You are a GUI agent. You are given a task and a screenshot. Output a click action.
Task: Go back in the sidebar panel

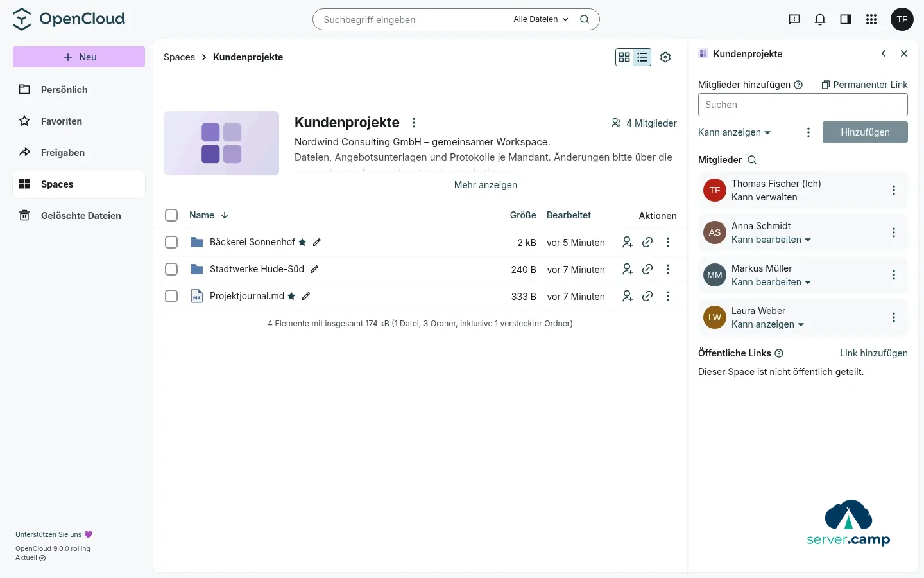pyautogui.click(x=884, y=54)
